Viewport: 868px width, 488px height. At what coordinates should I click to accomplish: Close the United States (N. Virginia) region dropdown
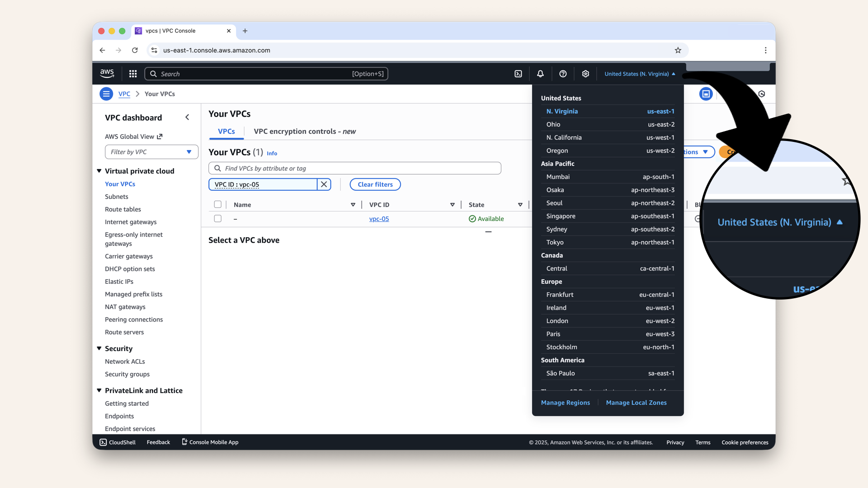click(639, 73)
